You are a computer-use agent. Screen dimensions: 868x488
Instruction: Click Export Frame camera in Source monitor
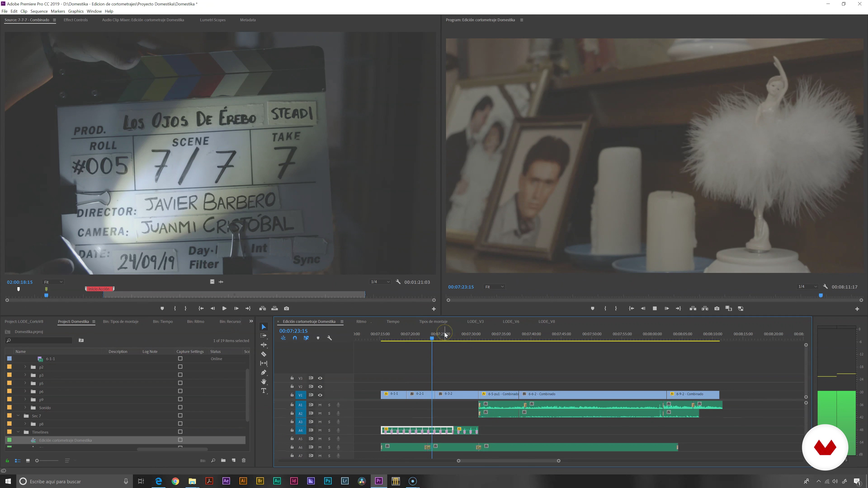point(286,308)
